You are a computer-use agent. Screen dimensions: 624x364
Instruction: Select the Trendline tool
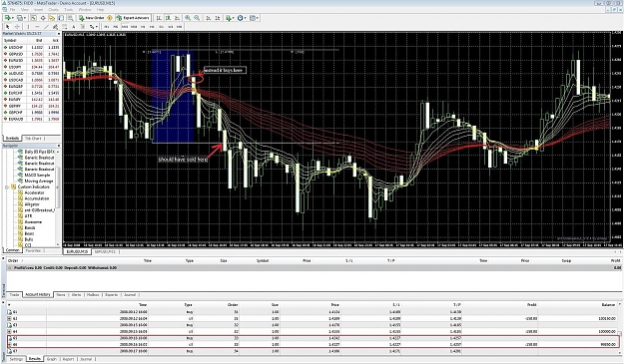(47, 27)
